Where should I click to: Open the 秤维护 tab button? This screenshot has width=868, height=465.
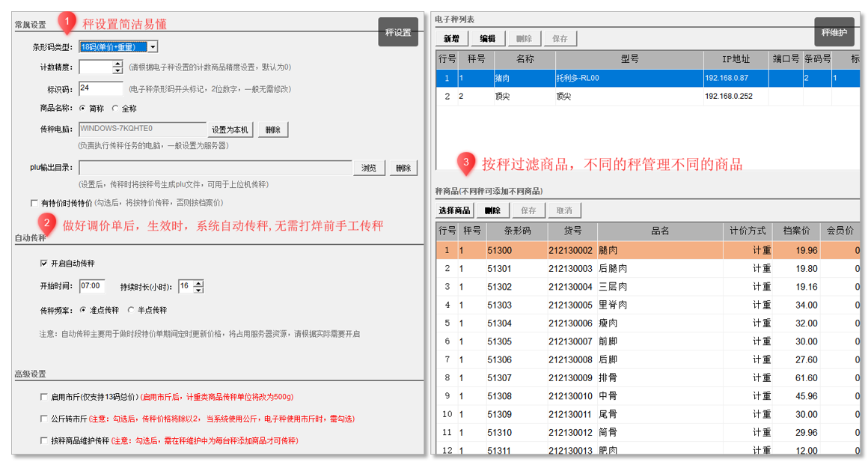(x=834, y=32)
